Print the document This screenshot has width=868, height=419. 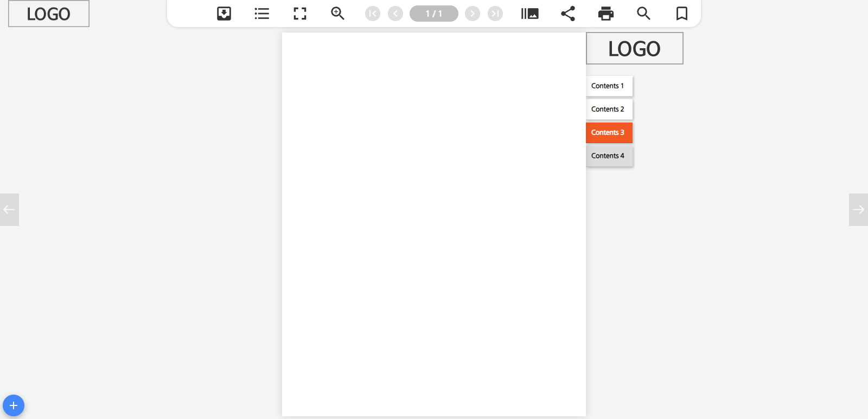click(606, 14)
